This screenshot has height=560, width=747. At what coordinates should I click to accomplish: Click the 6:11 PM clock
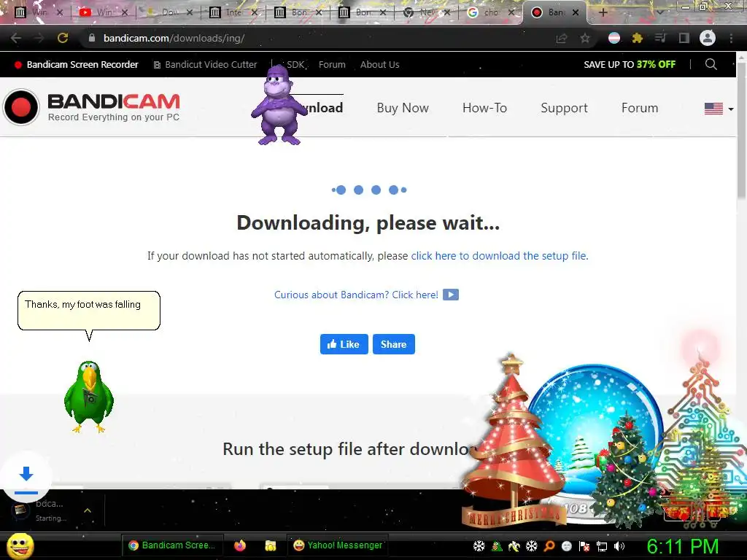[682, 546]
